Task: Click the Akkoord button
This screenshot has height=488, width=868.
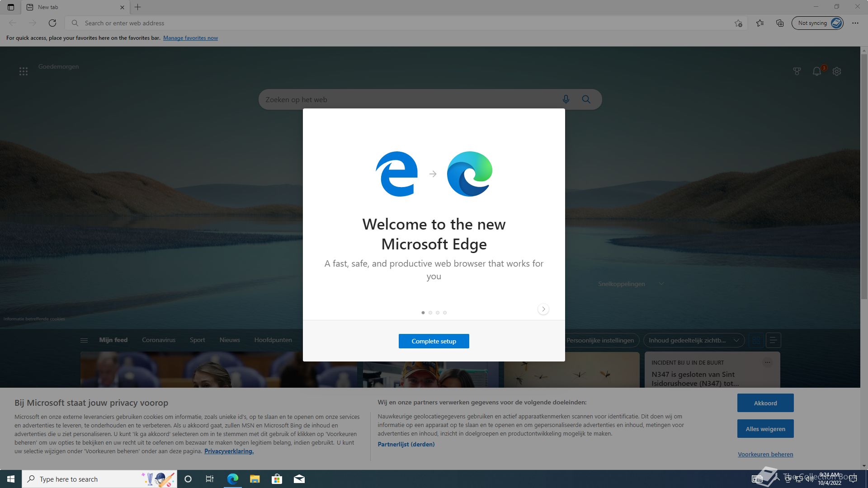Action: coord(765,403)
